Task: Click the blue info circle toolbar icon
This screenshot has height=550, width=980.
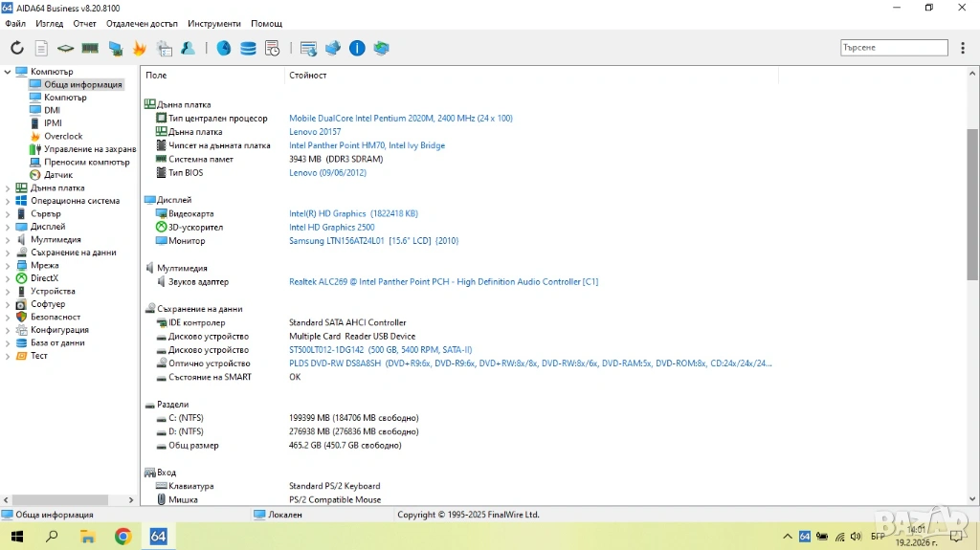Action: click(357, 48)
